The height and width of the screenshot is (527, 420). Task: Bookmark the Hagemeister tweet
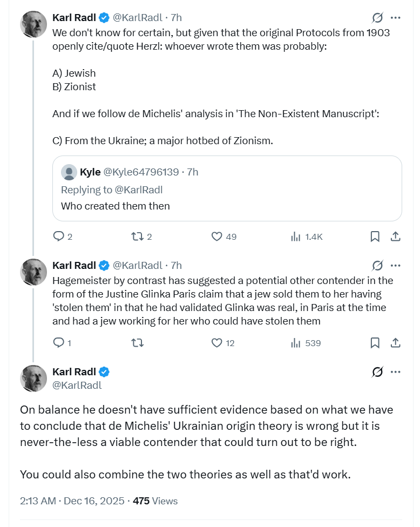375,343
